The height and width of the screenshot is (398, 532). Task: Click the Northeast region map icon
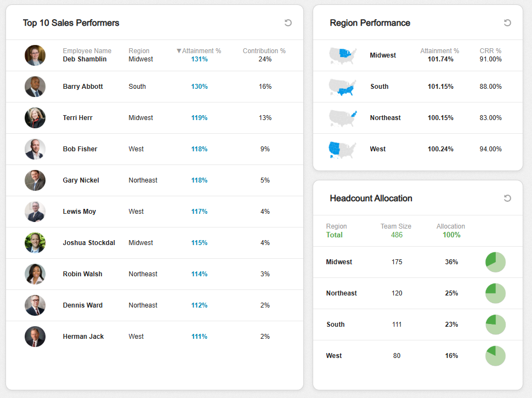click(x=343, y=118)
